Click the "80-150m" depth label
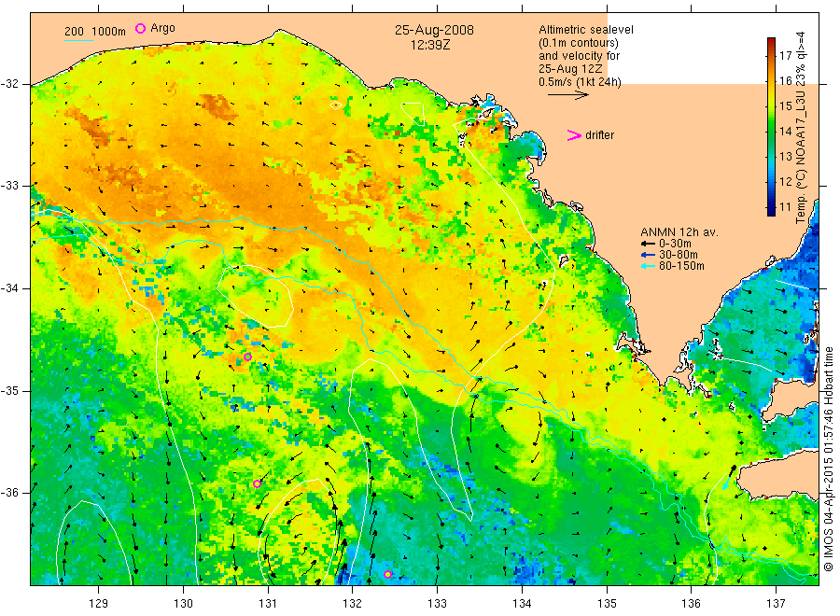840x616 pixels. tap(681, 266)
